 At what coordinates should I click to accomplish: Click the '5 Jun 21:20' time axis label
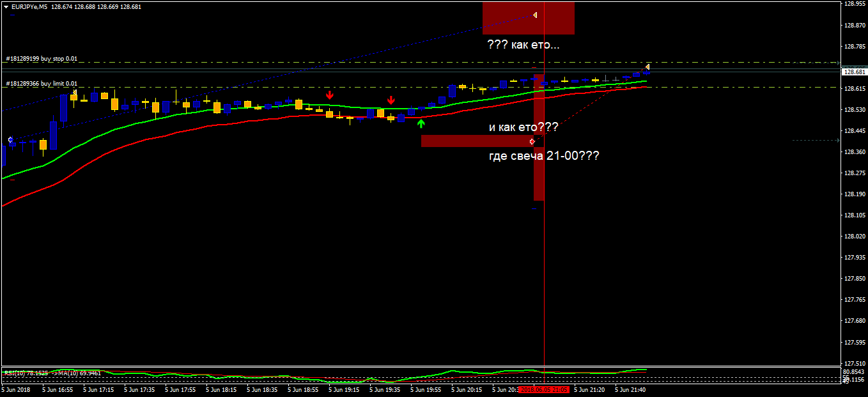tap(589, 389)
